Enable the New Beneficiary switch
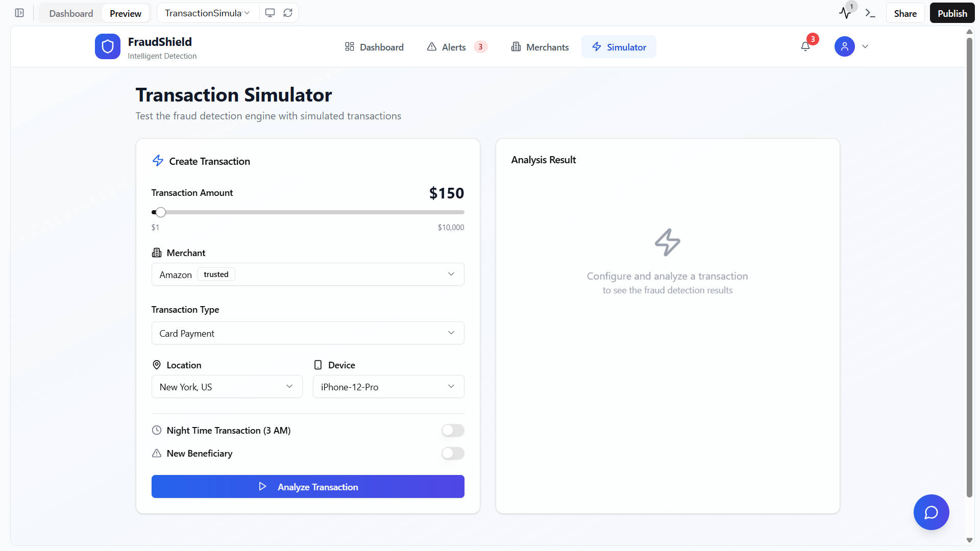 click(453, 453)
